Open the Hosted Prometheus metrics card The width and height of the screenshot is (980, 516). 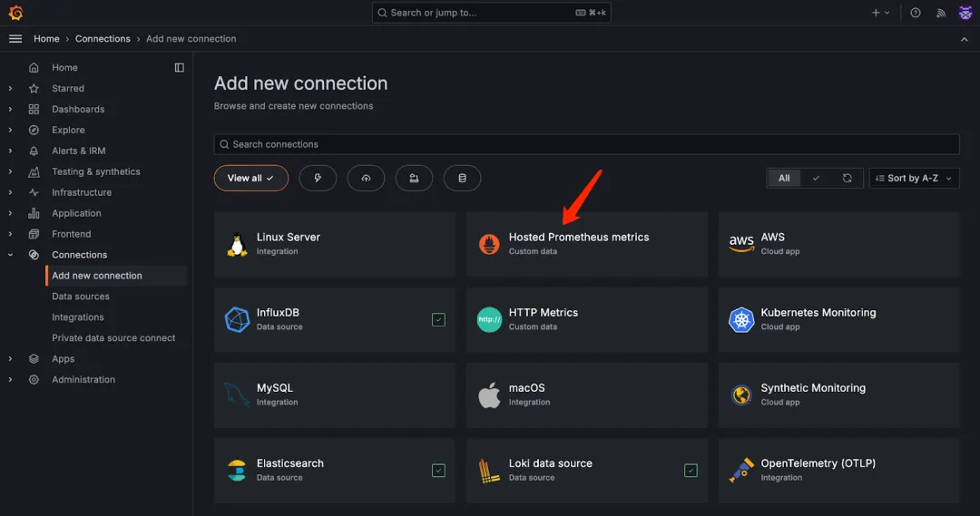[x=586, y=244]
